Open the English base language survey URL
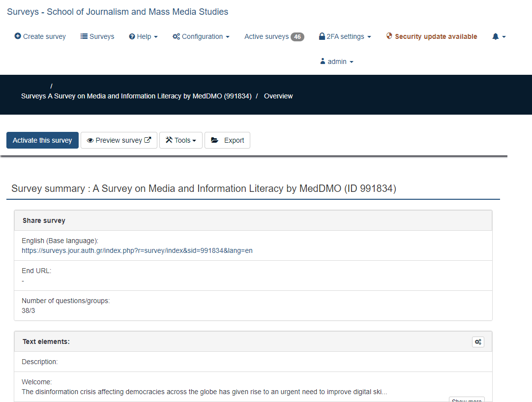Screen dimensions: 532x402 (137, 250)
